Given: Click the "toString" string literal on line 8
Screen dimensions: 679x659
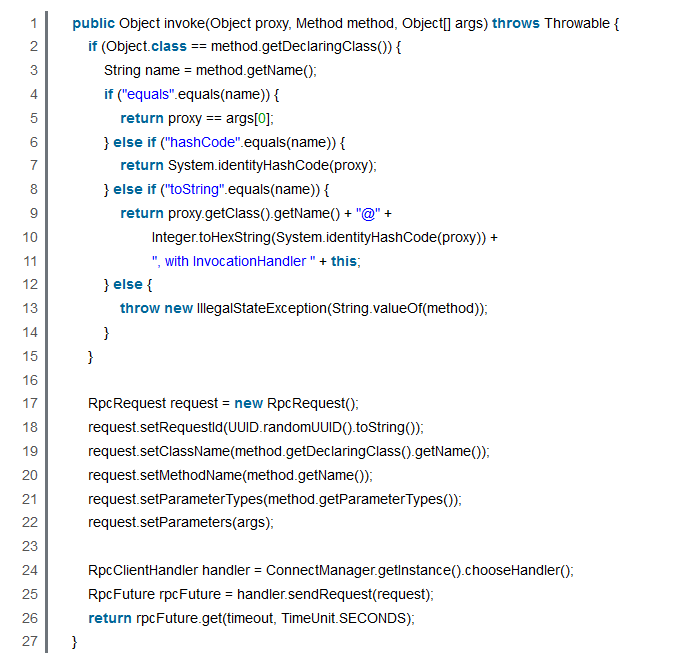Looking at the screenshot, I should [x=194, y=189].
